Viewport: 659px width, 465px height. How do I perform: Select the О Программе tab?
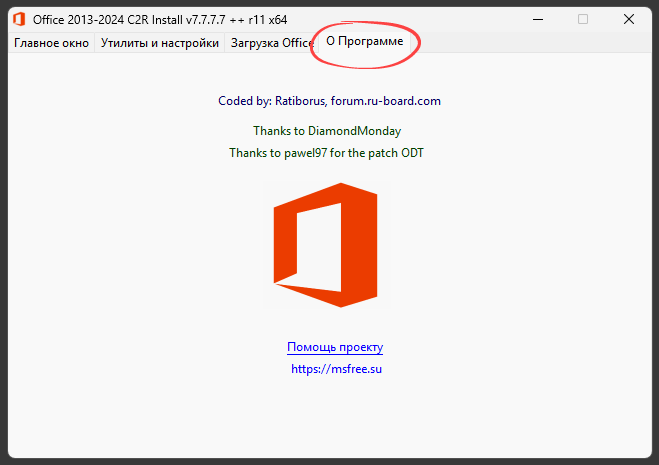pyautogui.click(x=364, y=42)
